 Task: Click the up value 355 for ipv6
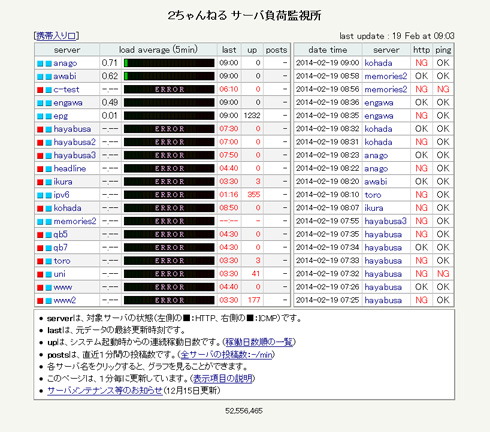pyautogui.click(x=254, y=195)
